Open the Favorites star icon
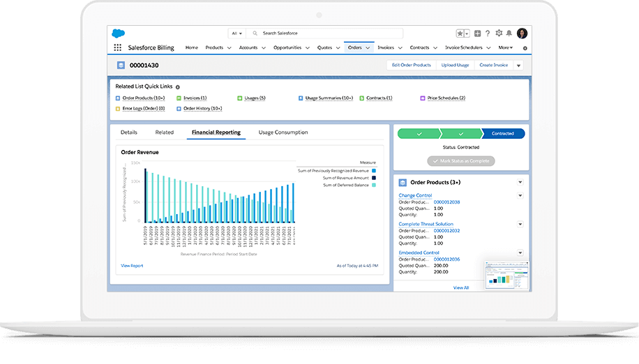 [461, 33]
